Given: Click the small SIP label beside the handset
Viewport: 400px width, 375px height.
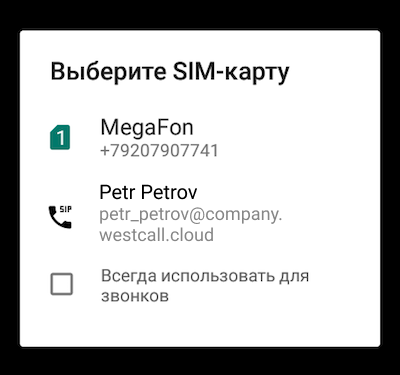Looking at the screenshot, I should tap(66, 209).
